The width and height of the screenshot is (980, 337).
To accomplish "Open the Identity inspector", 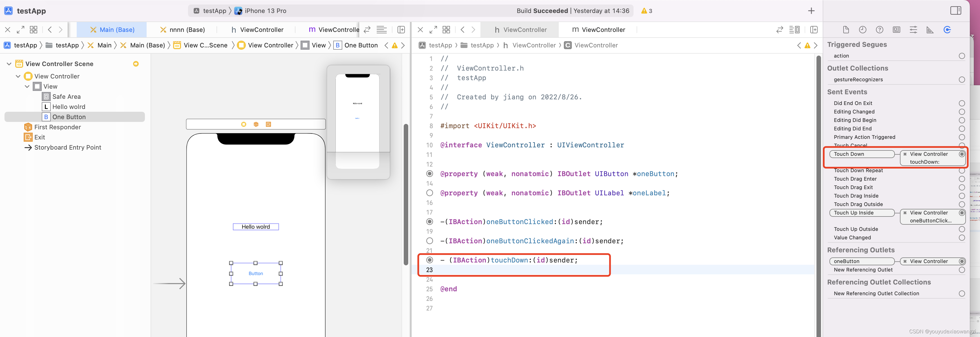I will 896,30.
